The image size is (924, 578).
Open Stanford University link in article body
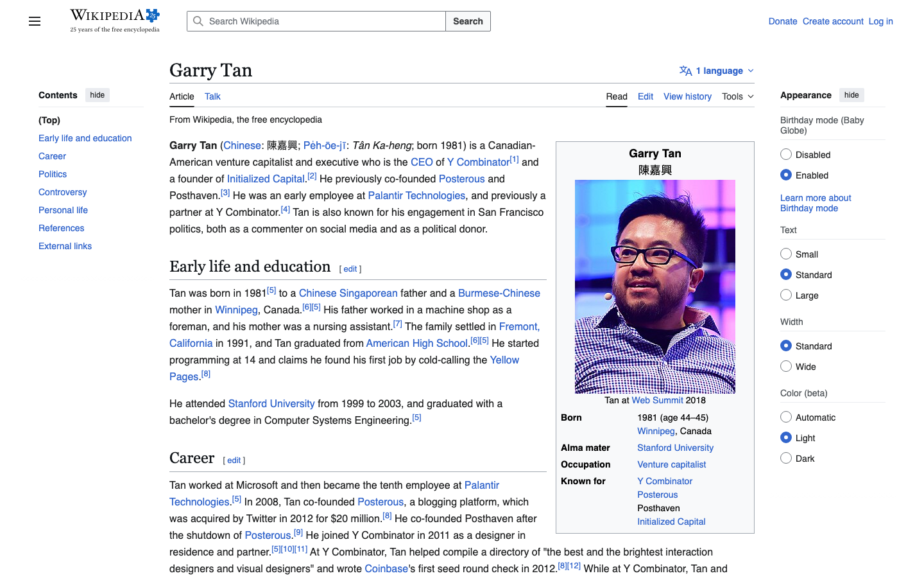coord(271,403)
